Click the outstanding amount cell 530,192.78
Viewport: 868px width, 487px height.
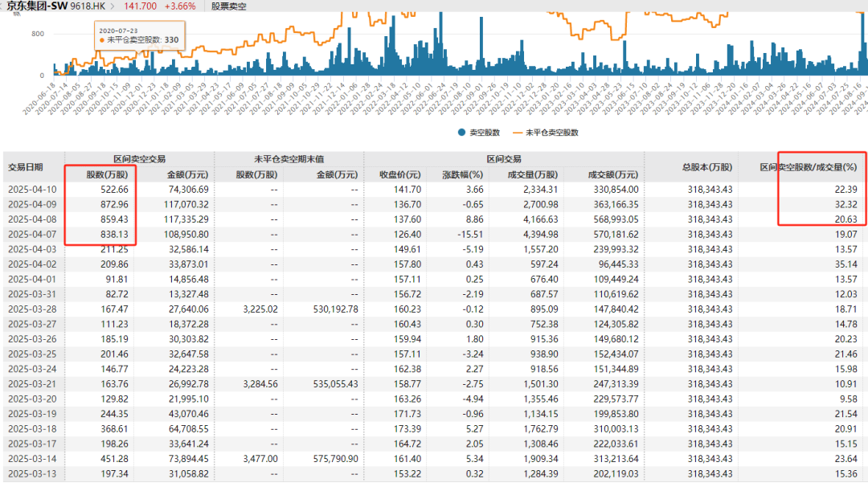coord(335,309)
